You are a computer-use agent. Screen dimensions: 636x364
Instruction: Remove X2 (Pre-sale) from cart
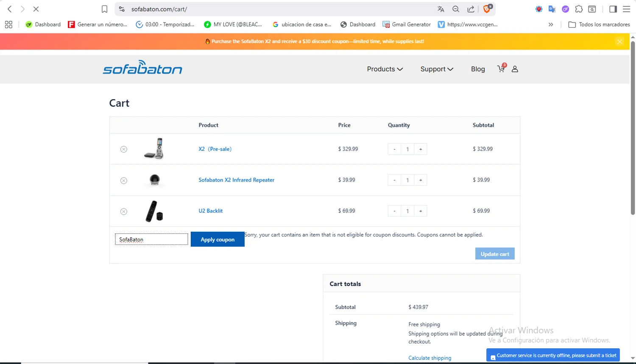pyautogui.click(x=123, y=149)
